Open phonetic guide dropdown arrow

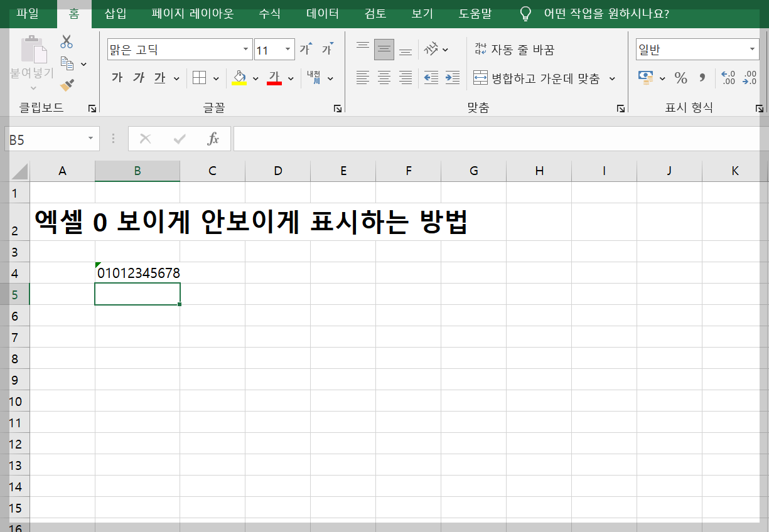[x=330, y=78]
